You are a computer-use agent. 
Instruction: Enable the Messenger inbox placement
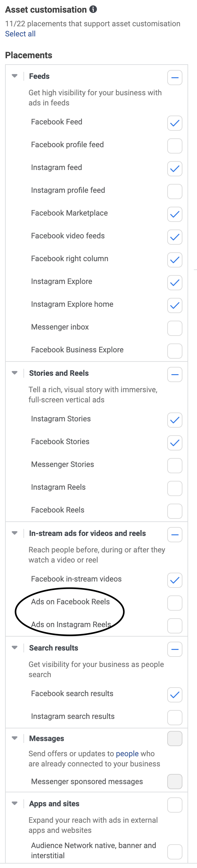pos(175,328)
